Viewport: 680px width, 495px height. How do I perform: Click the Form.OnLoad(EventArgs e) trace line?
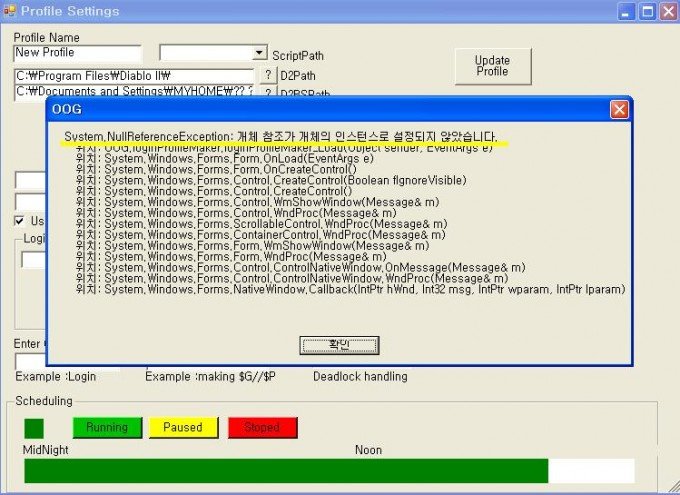coord(225,158)
